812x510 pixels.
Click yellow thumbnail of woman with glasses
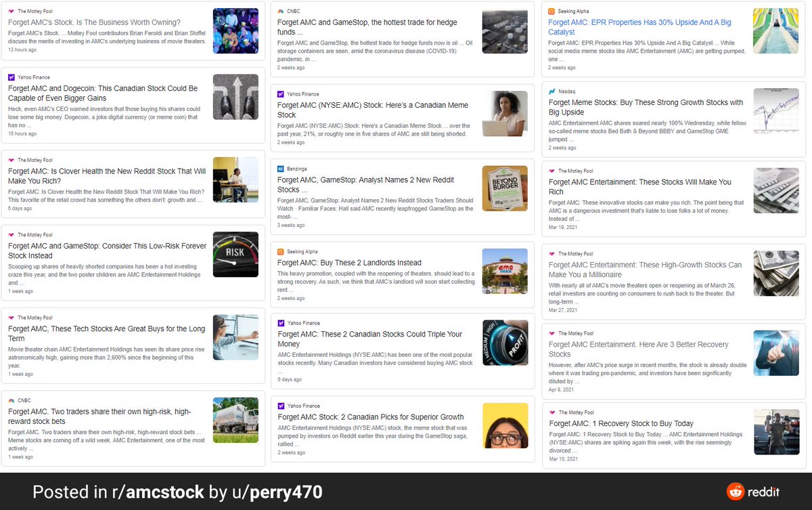(505, 425)
